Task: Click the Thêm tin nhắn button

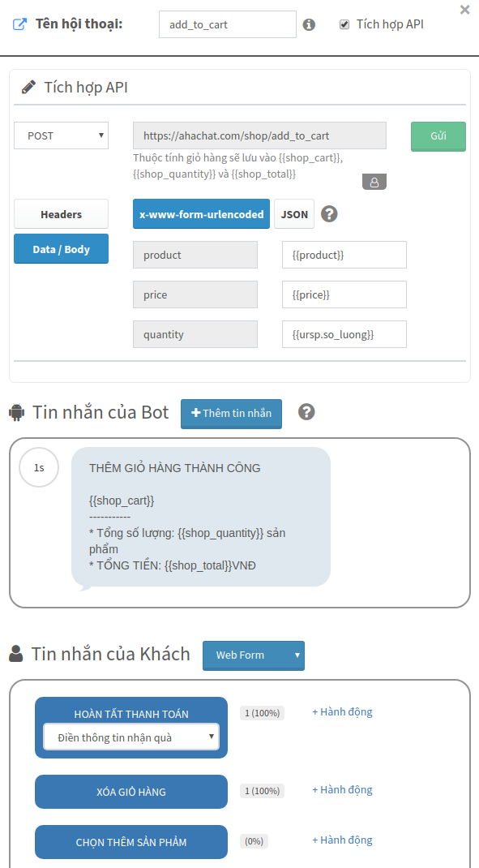Action: point(231,414)
